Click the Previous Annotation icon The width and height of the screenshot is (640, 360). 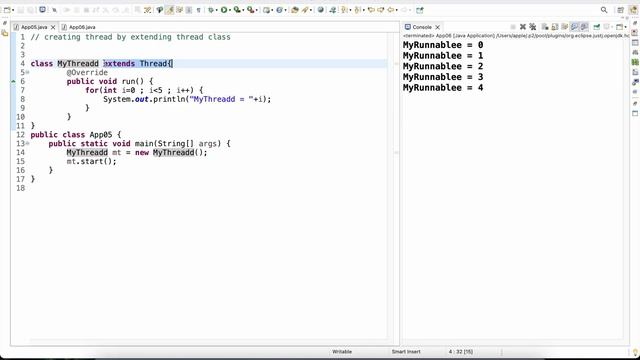coord(357,10)
